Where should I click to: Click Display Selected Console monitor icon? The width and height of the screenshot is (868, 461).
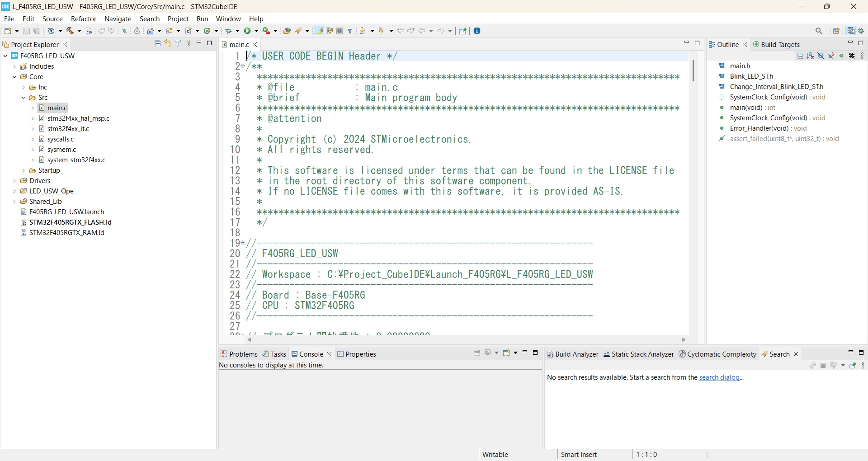pyautogui.click(x=488, y=353)
